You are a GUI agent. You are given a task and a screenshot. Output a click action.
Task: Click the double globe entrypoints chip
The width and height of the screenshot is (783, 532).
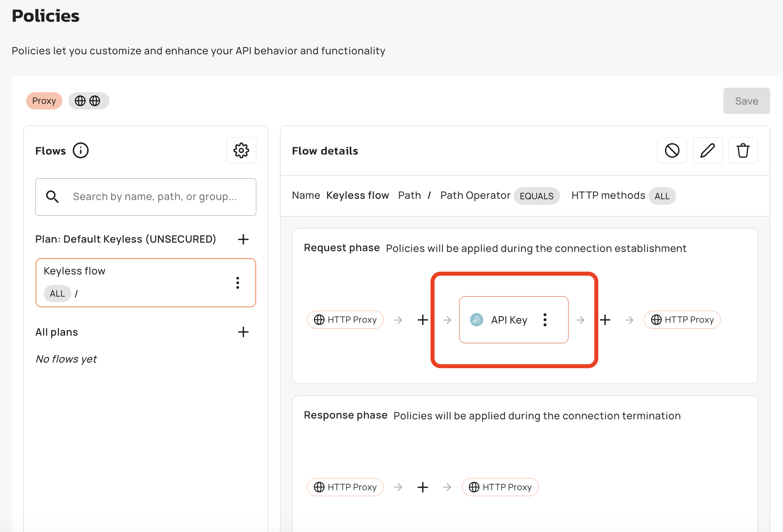tap(88, 101)
